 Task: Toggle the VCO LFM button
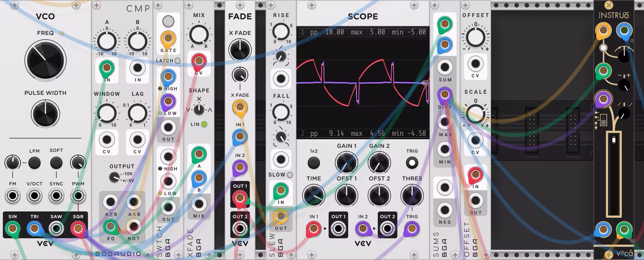(34, 163)
